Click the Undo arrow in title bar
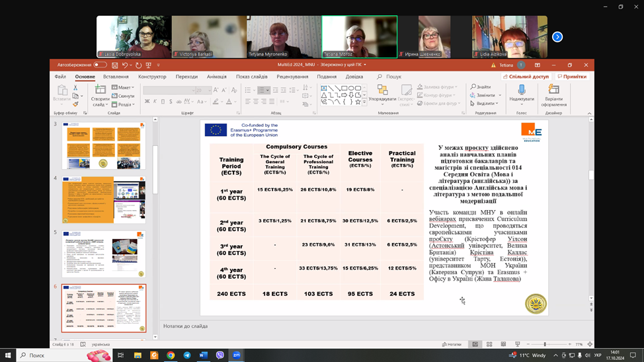This screenshot has height=362, width=644. click(124, 65)
